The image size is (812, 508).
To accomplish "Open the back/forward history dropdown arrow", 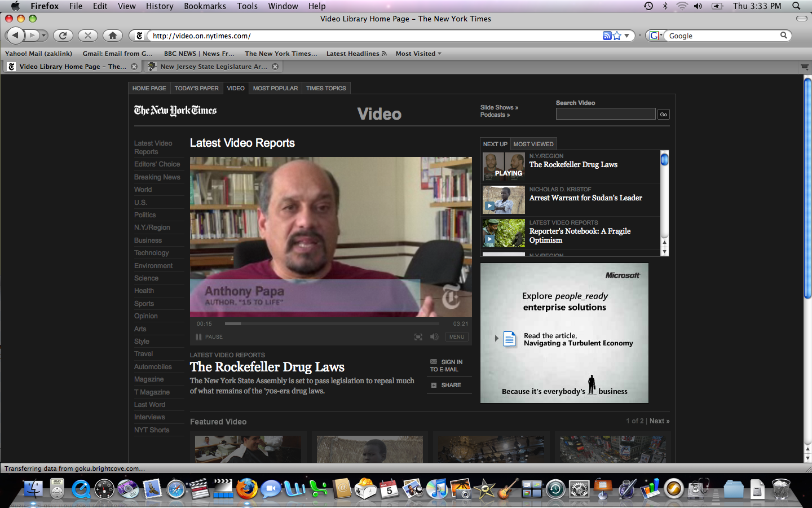I will (x=43, y=36).
